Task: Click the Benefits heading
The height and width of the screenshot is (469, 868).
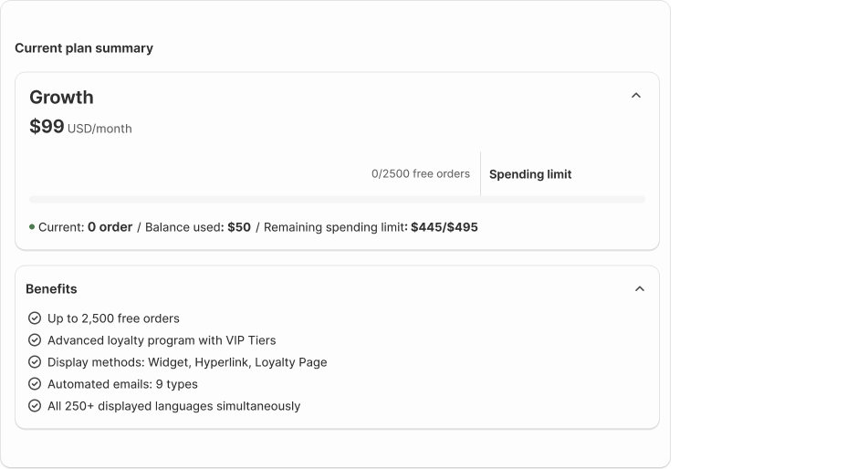Action: pos(51,289)
